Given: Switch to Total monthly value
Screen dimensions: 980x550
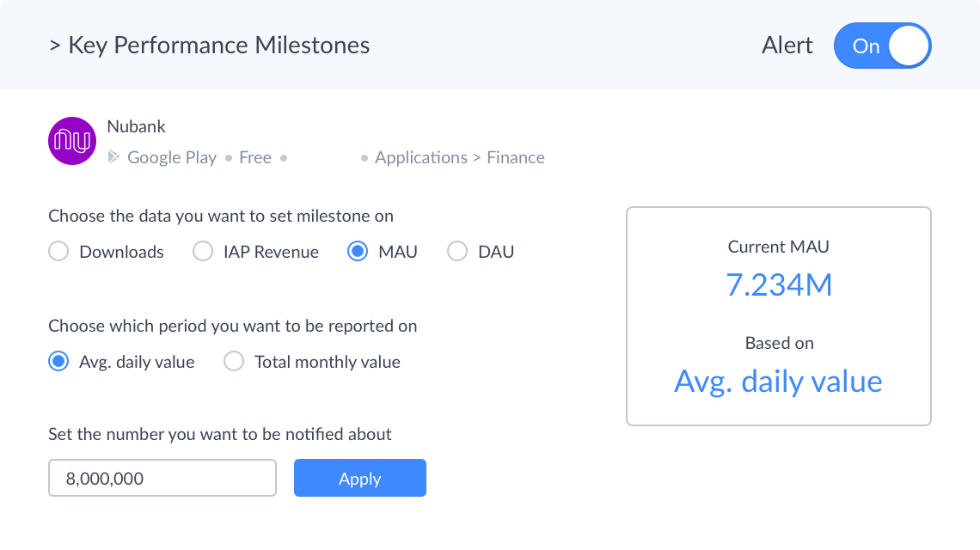Looking at the screenshot, I should 234,362.
